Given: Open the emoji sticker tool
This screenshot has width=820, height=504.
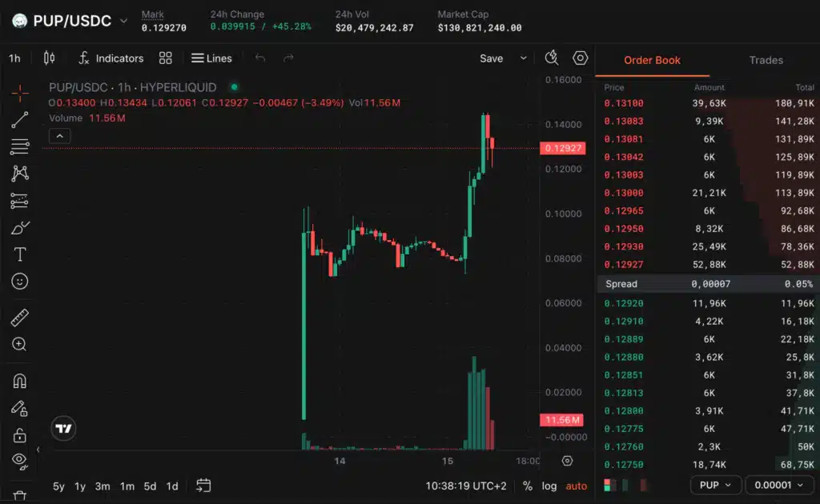Looking at the screenshot, I should pyautogui.click(x=20, y=282).
